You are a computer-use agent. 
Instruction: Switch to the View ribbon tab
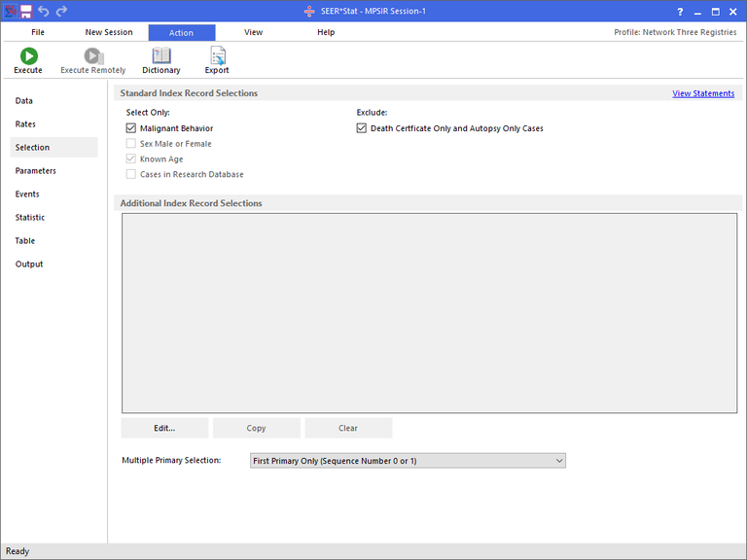tap(253, 32)
